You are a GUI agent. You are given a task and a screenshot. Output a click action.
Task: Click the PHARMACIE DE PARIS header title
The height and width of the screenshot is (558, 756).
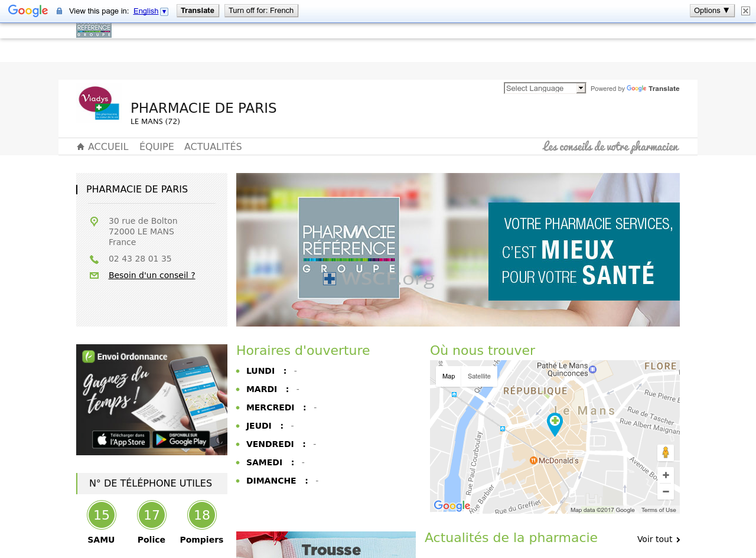[x=204, y=108]
